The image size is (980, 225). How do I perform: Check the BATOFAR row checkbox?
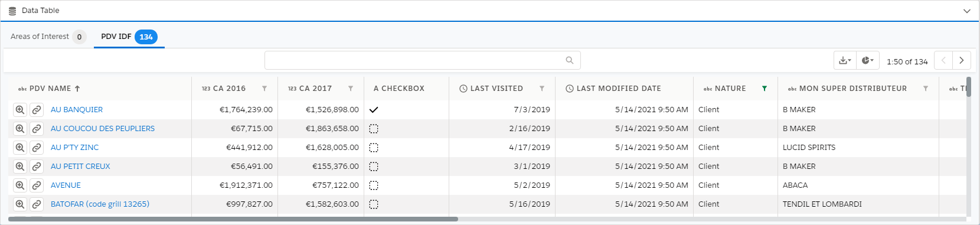374,204
